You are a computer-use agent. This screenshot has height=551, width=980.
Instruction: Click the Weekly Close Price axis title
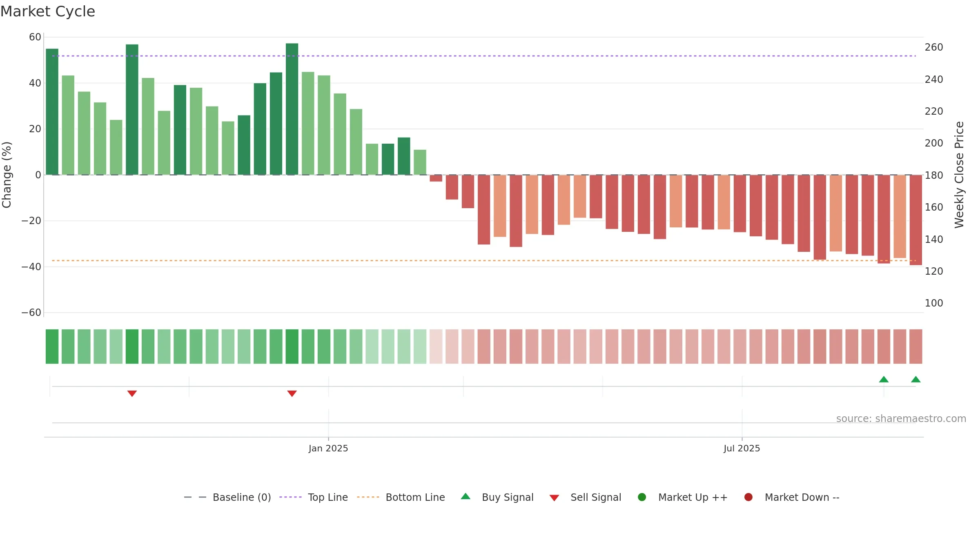click(959, 175)
